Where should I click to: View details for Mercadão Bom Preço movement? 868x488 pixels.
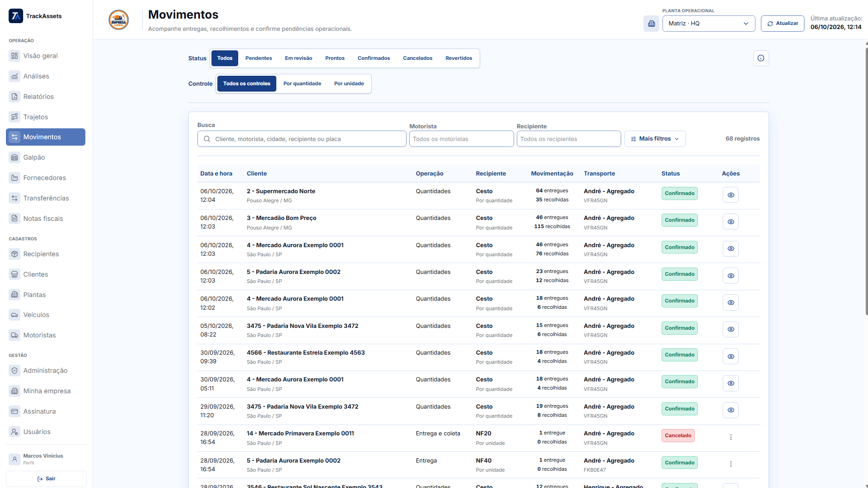click(x=731, y=222)
